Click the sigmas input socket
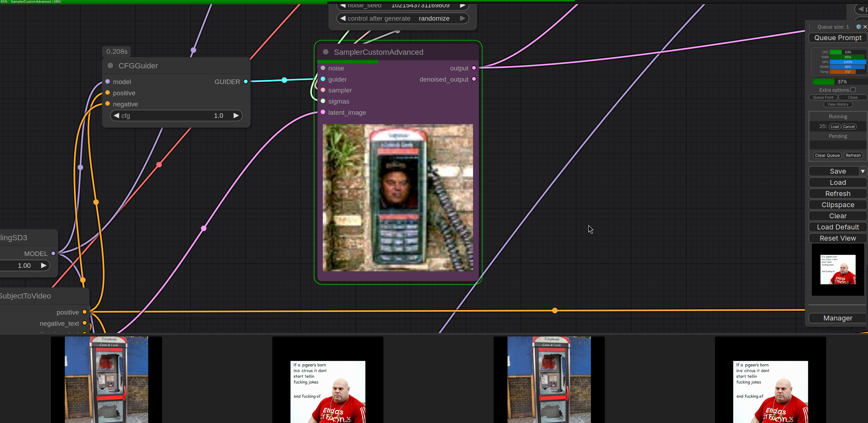 (323, 101)
